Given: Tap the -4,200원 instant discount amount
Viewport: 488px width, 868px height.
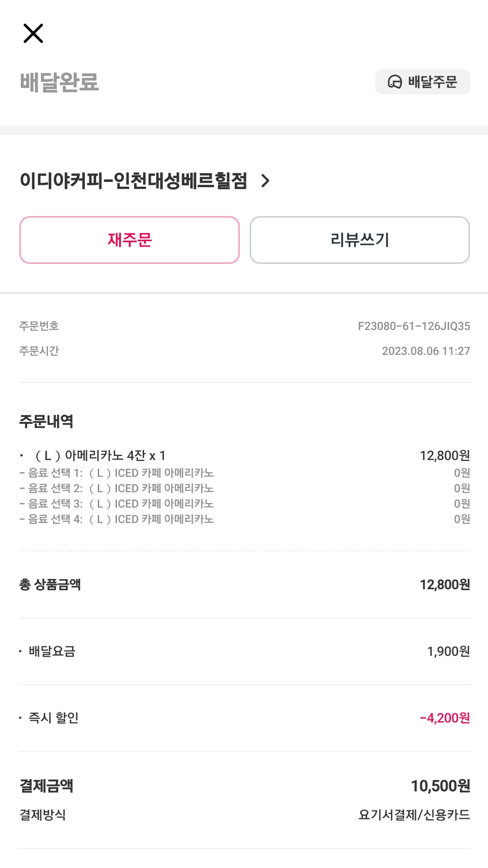Looking at the screenshot, I should (445, 718).
